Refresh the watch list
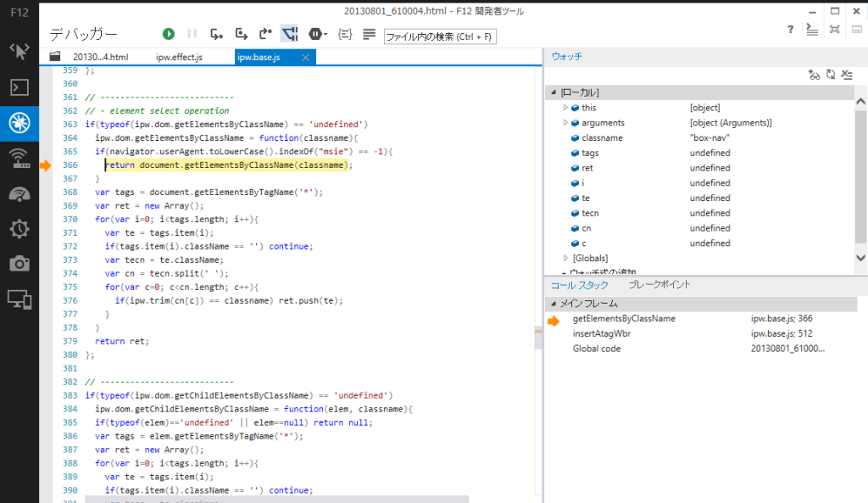This screenshot has width=868, height=503. pos(832,75)
